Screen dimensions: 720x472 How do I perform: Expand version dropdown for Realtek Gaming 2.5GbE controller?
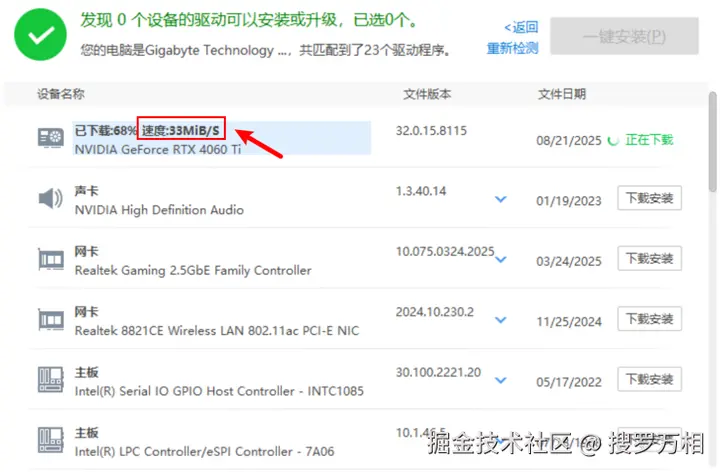501,259
